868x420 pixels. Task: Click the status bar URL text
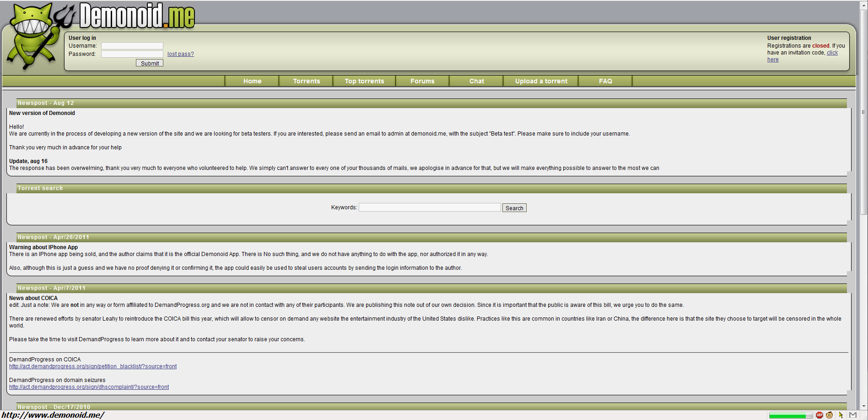click(53, 415)
